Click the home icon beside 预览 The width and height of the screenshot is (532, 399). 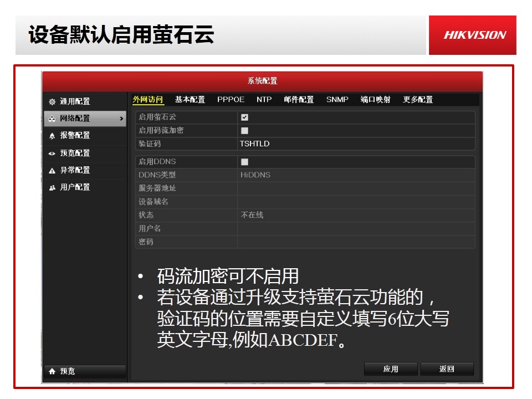[x=52, y=371]
